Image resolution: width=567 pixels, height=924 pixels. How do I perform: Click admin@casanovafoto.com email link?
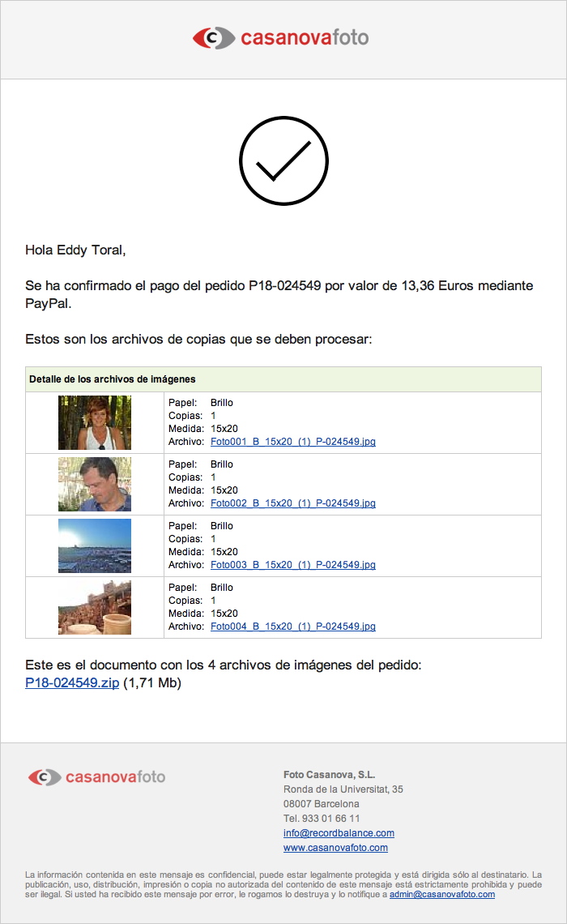coord(441,895)
